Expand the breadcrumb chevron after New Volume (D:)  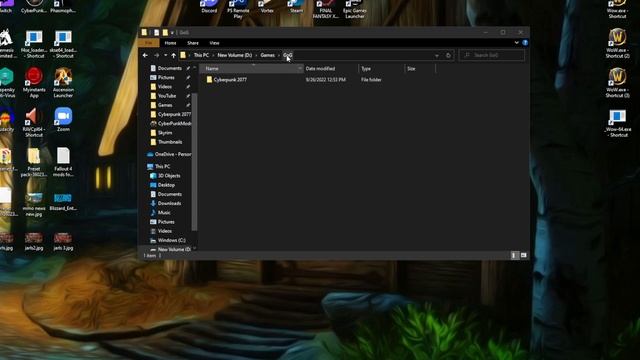point(256,55)
